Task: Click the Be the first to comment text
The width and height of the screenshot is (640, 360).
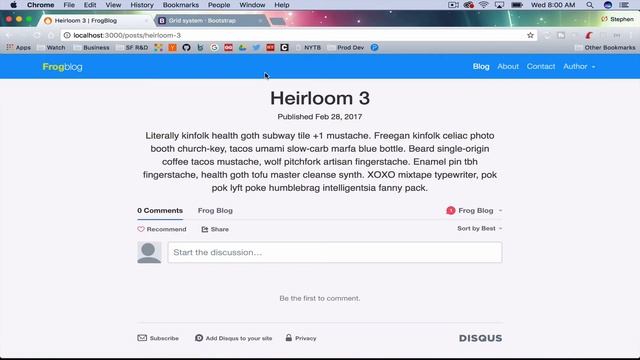Action: point(320,298)
